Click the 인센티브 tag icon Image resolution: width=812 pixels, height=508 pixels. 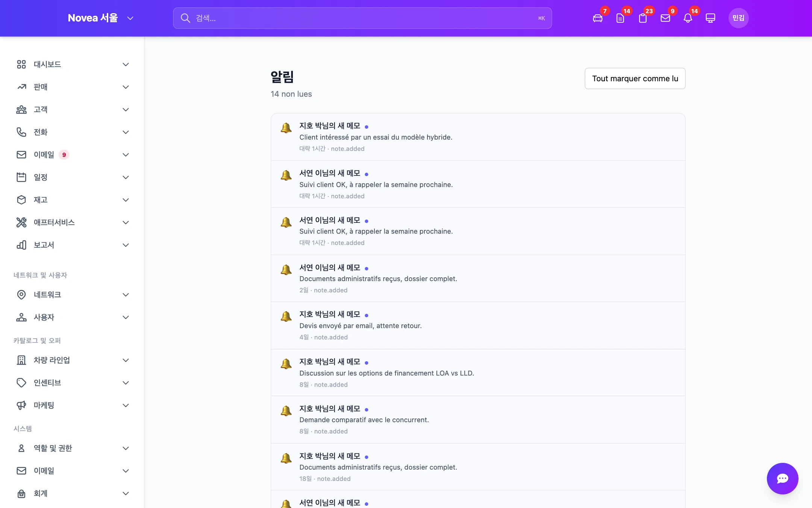[x=21, y=383]
